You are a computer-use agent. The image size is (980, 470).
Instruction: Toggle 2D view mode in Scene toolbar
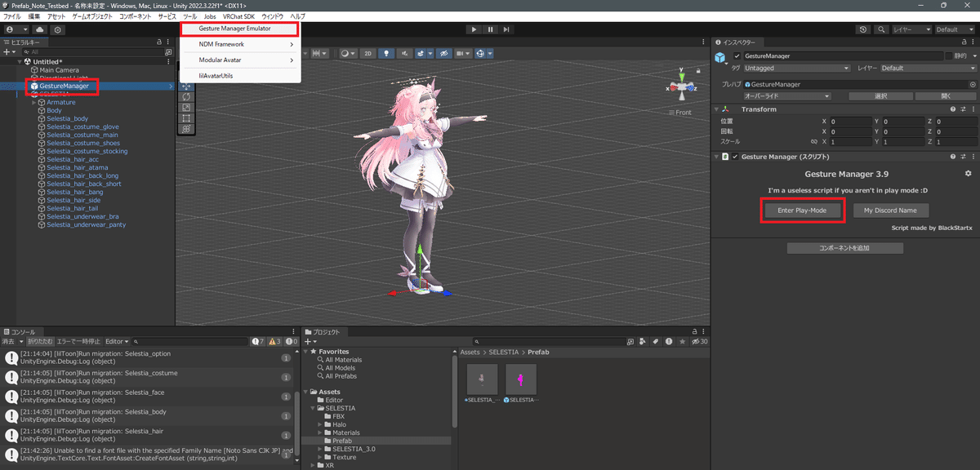[367, 53]
